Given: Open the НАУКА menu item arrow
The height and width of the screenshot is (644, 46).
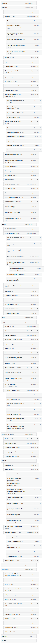Looking at the screenshot, I should coord(35,460).
